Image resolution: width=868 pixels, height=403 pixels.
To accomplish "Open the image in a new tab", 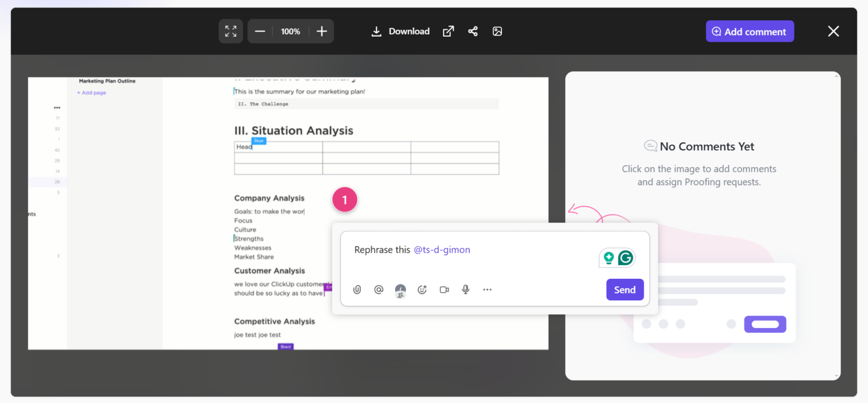I will point(448,31).
